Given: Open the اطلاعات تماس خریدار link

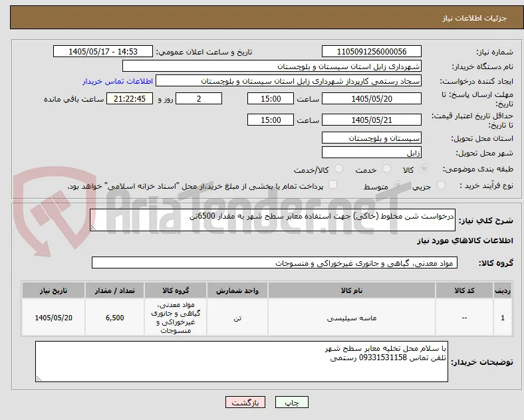Looking at the screenshot, I should tap(118, 81).
